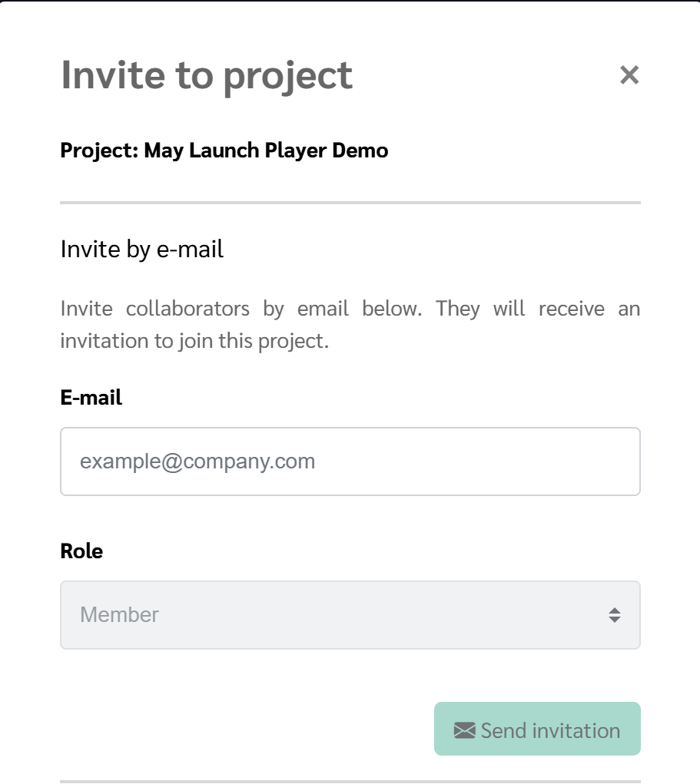Click the E-mail field label
This screenshot has width=700, height=784.
click(x=91, y=398)
